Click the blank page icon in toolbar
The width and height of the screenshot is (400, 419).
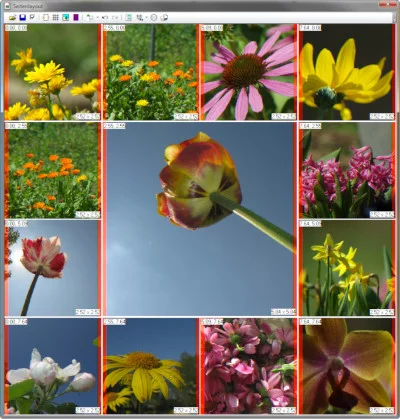click(46, 17)
